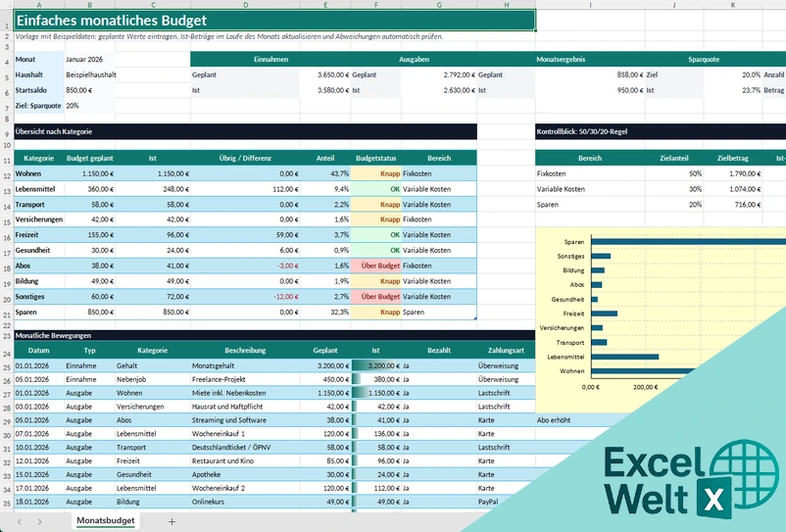Select the Ist value 136,00 €
Image resolution: width=786 pixels, height=532 pixels.
(x=376, y=433)
